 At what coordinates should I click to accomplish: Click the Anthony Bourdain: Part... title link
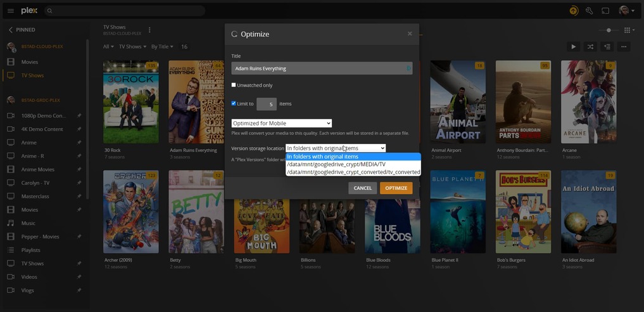pos(522,150)
